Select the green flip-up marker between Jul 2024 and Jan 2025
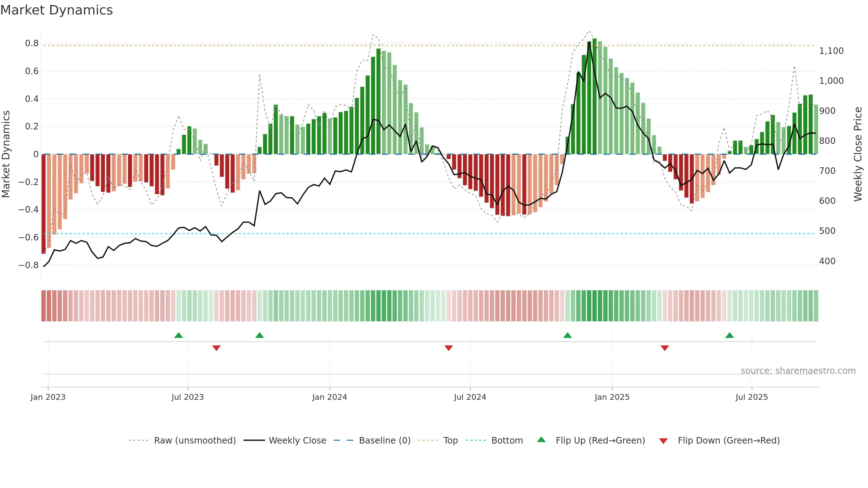The width and height of the screenshot is (868, 488). tap(567, 335)
